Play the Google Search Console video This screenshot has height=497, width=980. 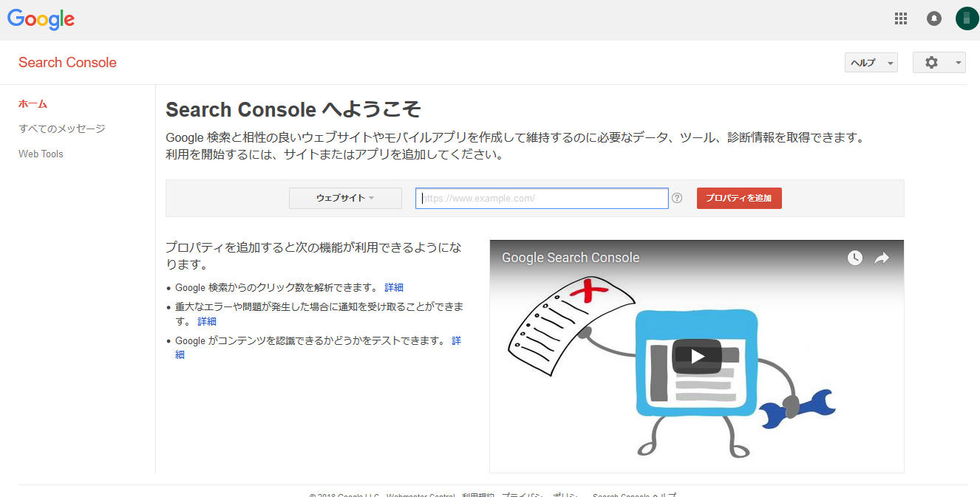697,356
